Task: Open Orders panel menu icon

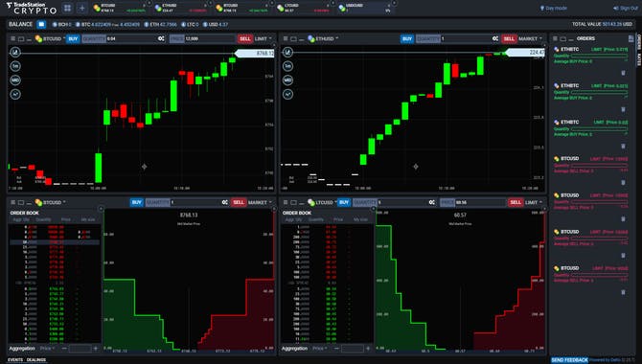Action: pos(555,39)
